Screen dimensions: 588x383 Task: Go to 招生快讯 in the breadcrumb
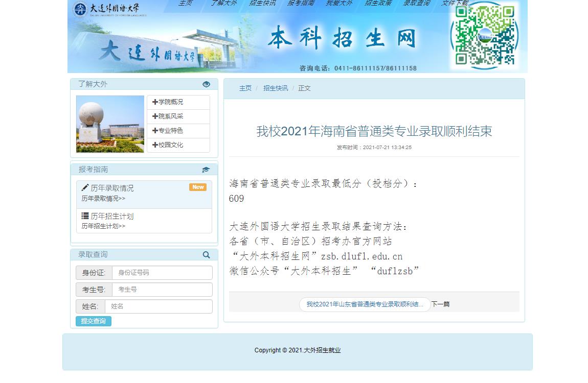coord(276,88)
